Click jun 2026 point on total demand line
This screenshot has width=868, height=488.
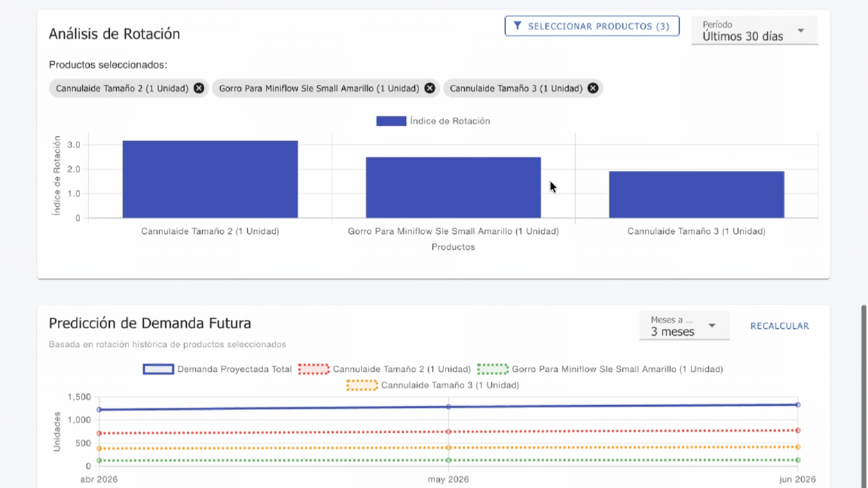tap(798, 404)
